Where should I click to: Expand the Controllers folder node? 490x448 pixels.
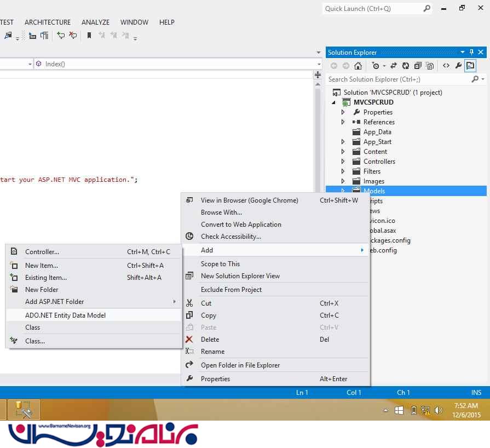[343, 162]
